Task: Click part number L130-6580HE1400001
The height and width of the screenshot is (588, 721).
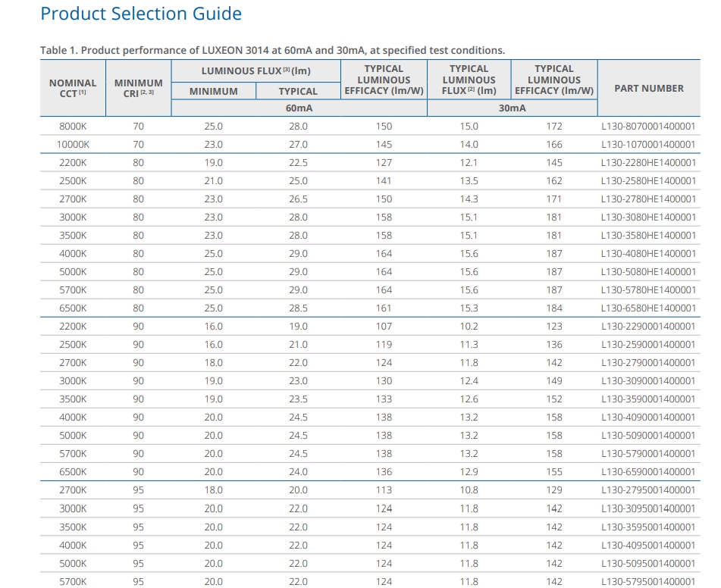Action: click(x=648, y=308)
